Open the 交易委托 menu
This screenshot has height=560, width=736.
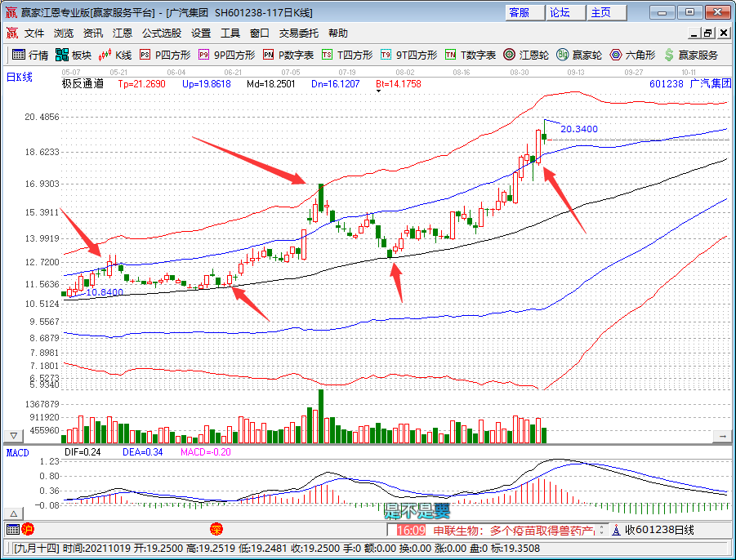299,33
